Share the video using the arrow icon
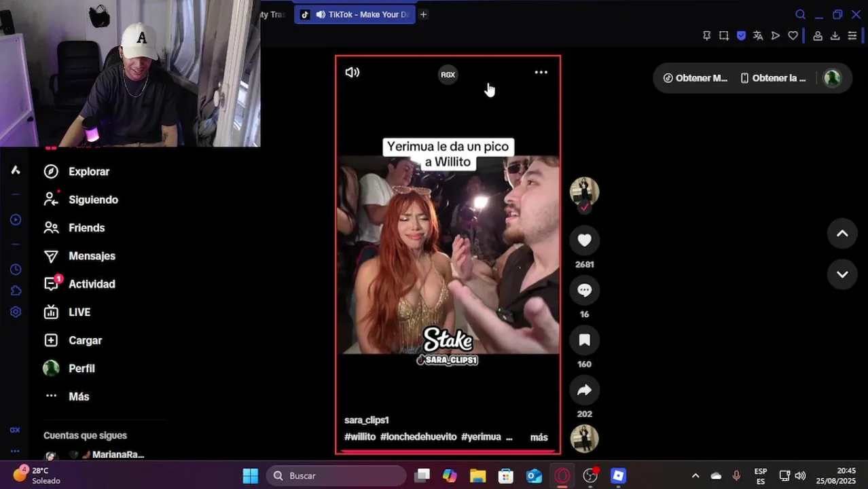The width and height of the screenshot is (868, 489). (x=584, y=390)
